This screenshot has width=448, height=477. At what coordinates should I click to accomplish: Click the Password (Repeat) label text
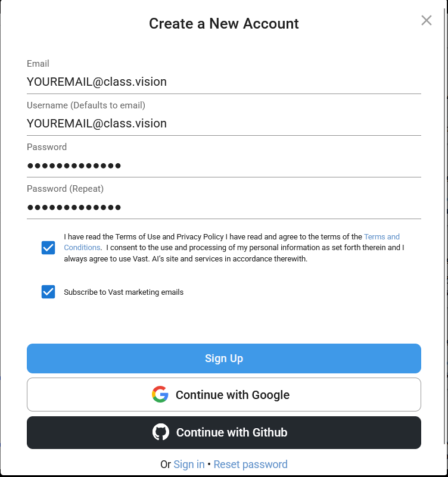65,189
